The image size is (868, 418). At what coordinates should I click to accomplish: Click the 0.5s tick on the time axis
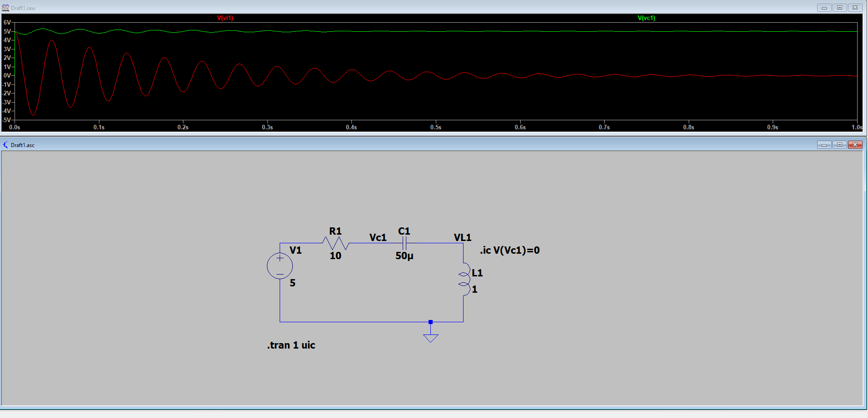pos(435,128)
